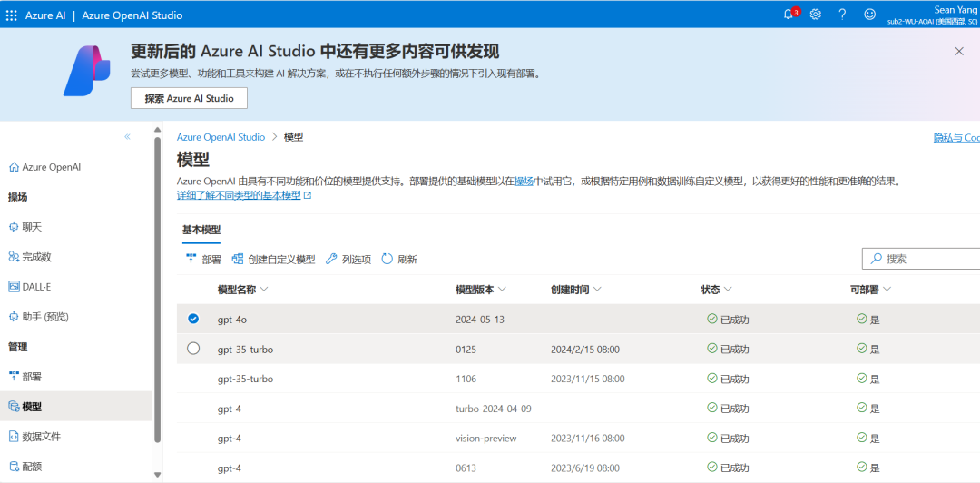The image size is (980, 483).
Task: Click the 部署 toolbar button
Action: 204,259
